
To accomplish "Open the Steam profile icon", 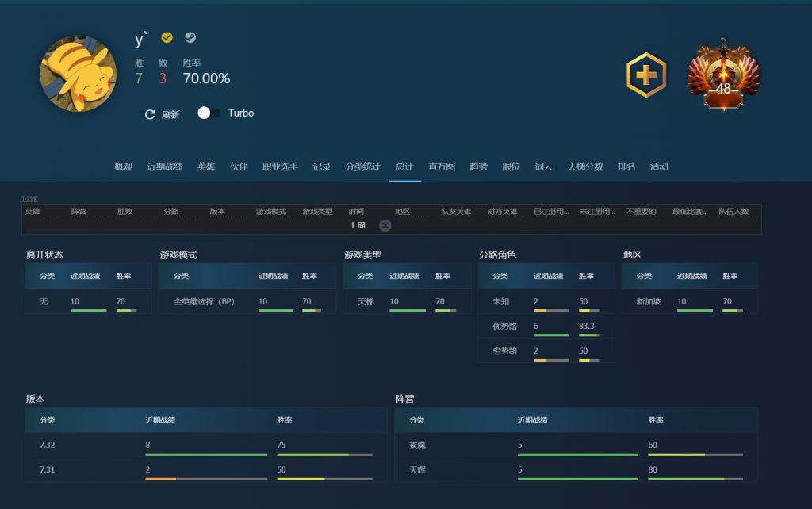I will click(190, 36).
